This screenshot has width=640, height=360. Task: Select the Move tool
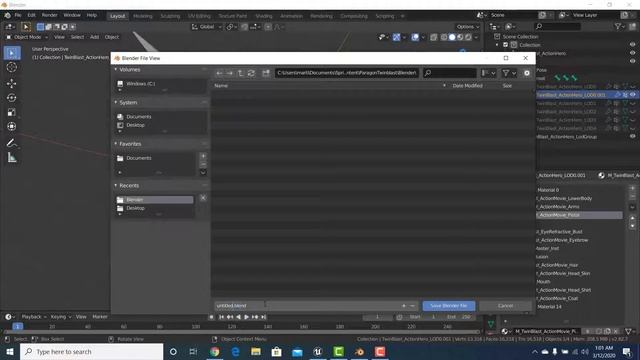pos(12,83)
